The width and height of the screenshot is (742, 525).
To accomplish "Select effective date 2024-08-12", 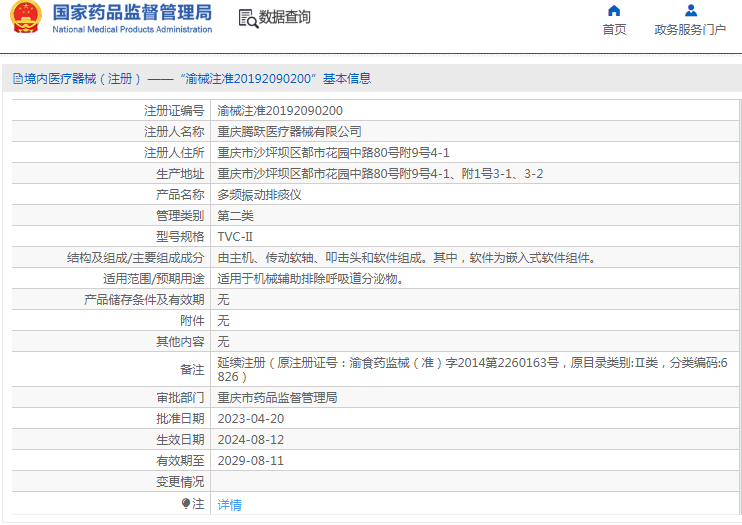I will coord(251,440).
